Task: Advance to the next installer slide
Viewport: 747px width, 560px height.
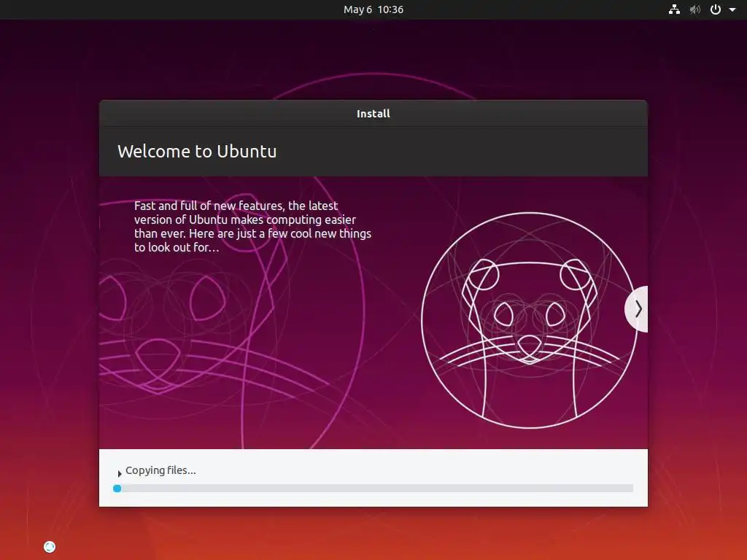Action: click(x=637, y=309)
